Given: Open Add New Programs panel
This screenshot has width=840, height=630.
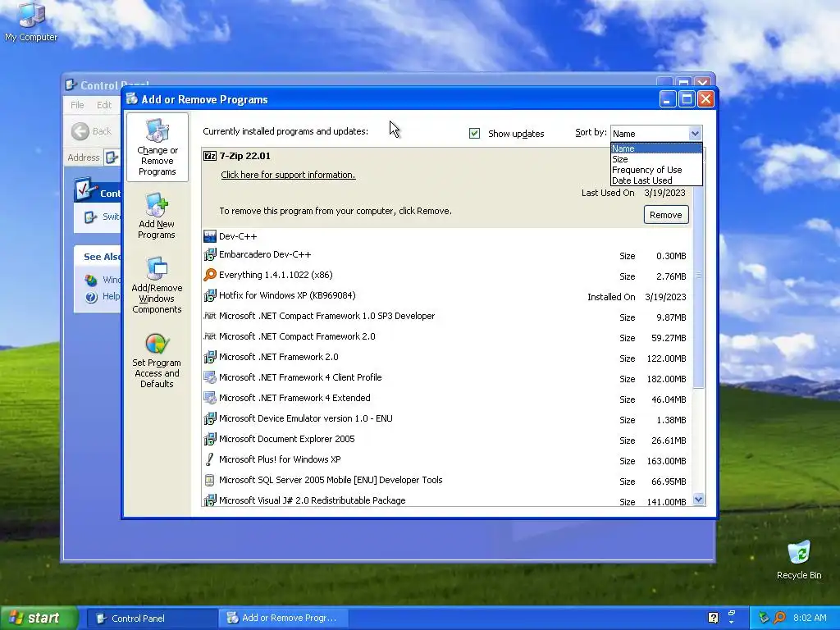Looking at the screenshot, I should [157, 216].
